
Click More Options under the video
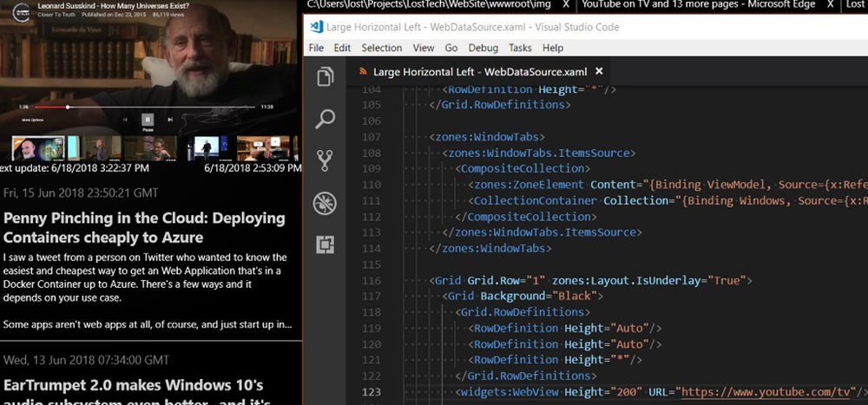tap(33, 120)
